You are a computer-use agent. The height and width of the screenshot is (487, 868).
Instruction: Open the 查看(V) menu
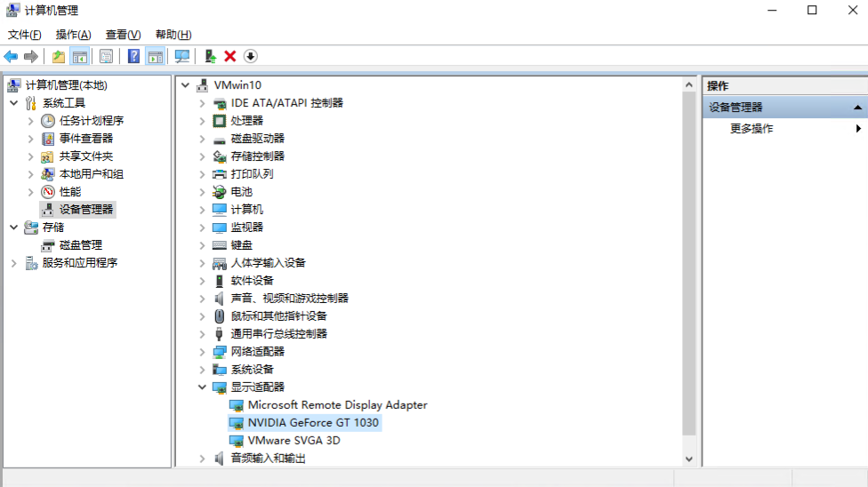tap(123, 35)
